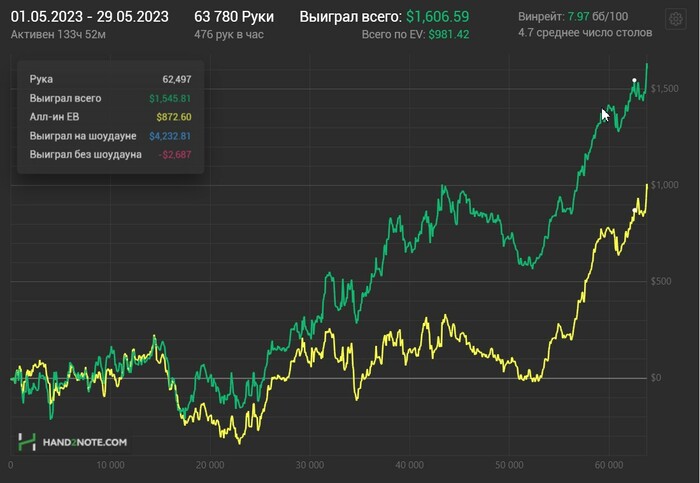Screen dimensions: 700x483
Task: Click the '63 780 Руки' hand count
Action: tap(234, 17)
